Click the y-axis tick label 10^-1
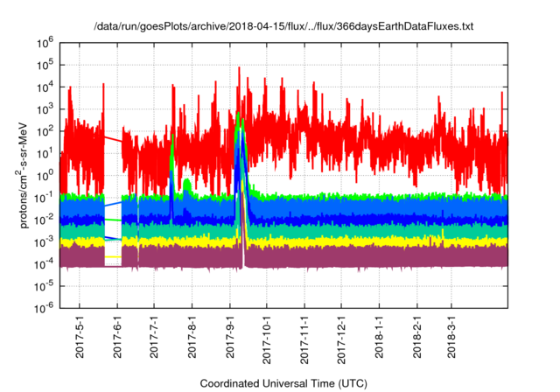Image resolution: width=560 pixels, height=392 pixels. coord(44,198)
